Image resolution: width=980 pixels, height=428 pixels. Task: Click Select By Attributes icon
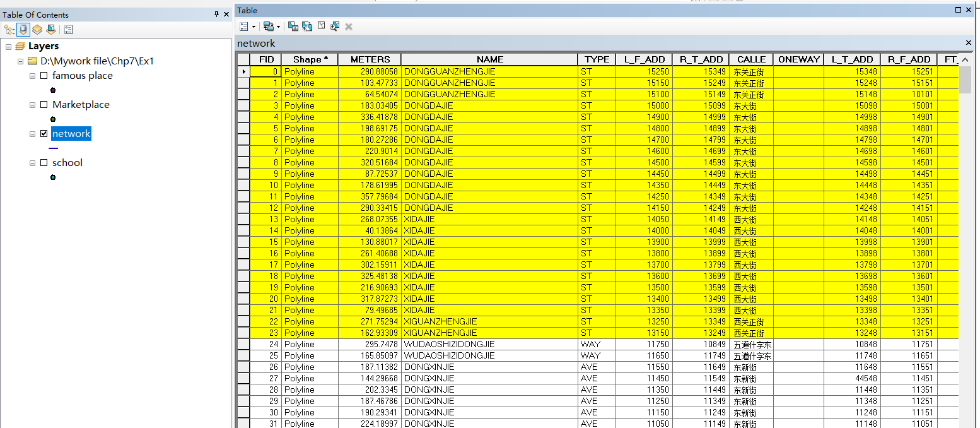[293, 27]
